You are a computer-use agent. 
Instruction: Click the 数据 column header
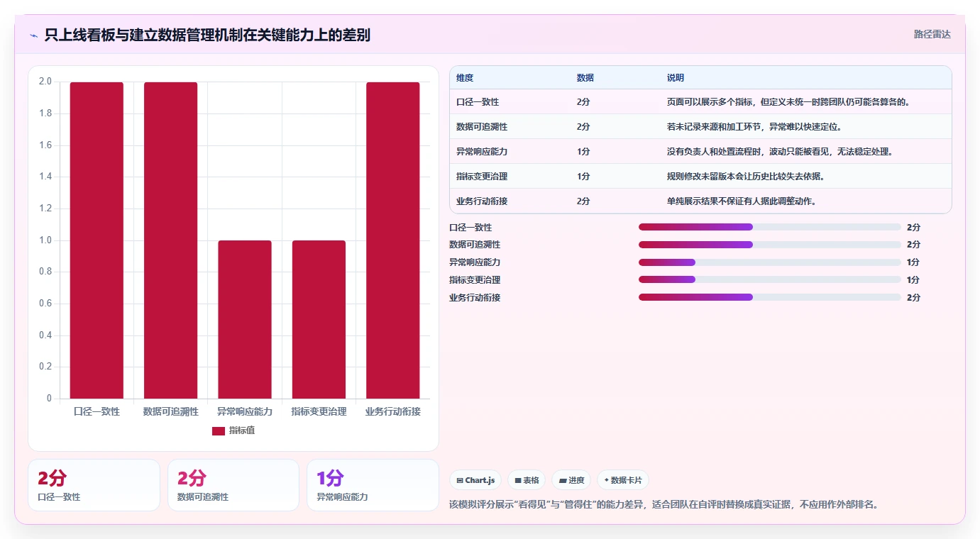pyautogui.click(x=585, y=77)
